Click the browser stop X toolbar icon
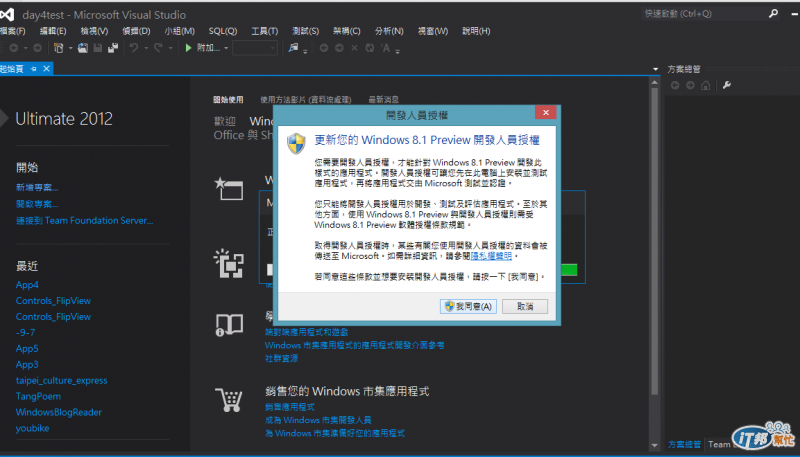The height and width of the screenshot is (457, 800). pyautogui.click(x=355, y=48)
